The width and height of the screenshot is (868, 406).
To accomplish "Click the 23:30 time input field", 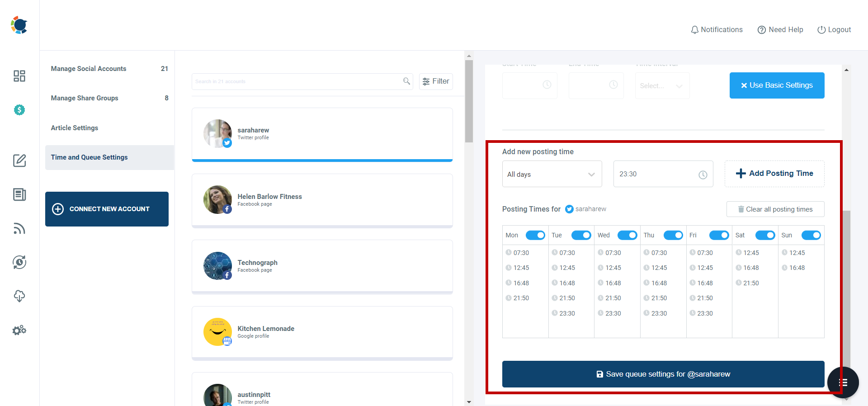I will tap(663, 174).
